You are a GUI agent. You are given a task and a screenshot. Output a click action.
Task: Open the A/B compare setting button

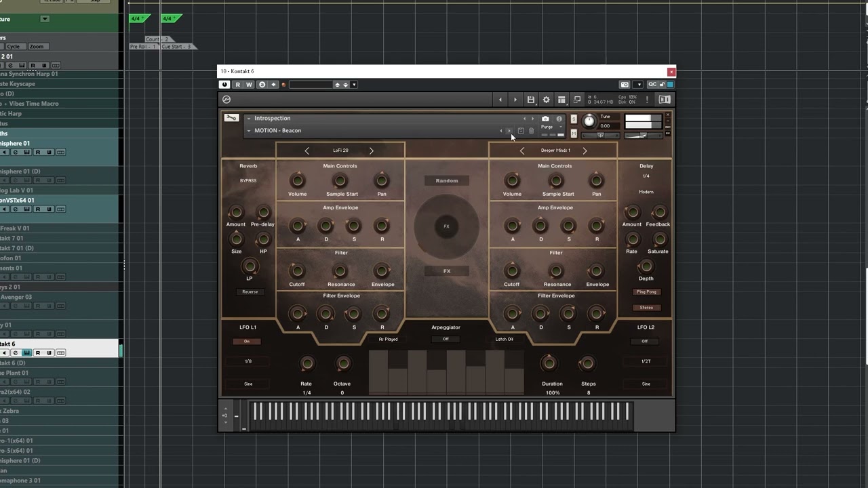point(262,85)
